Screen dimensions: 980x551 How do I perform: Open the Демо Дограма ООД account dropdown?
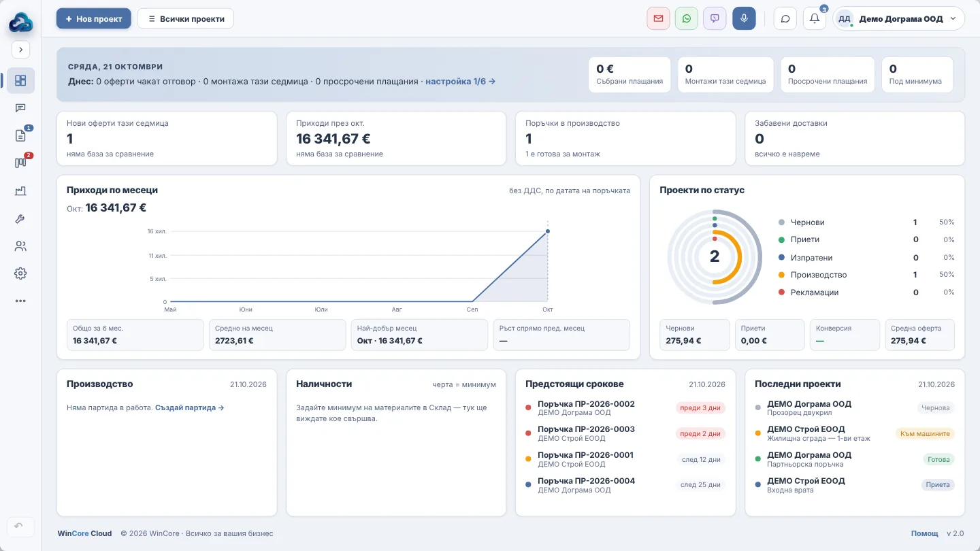pyautogui.click(x=899, y=19)
